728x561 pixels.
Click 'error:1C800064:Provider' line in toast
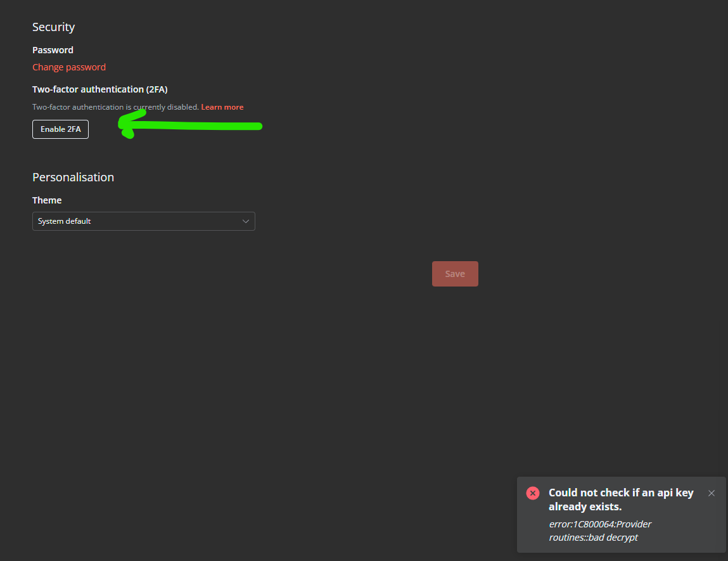click(600, 524)
